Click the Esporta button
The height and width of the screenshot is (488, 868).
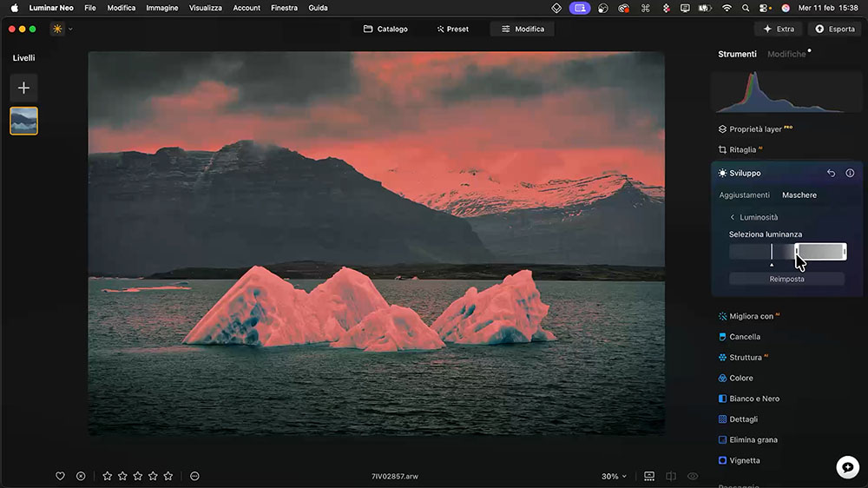(835, 29)
